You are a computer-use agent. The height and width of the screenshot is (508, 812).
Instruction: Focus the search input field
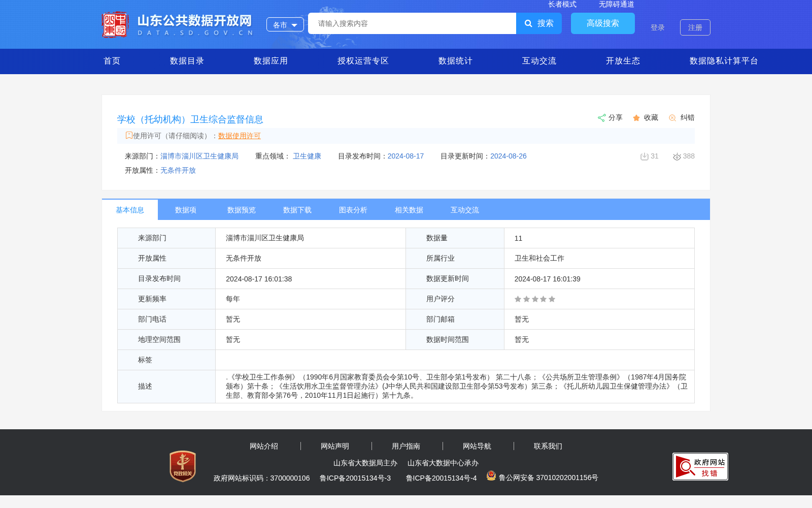pyautogui.click(x=412, y=23)
